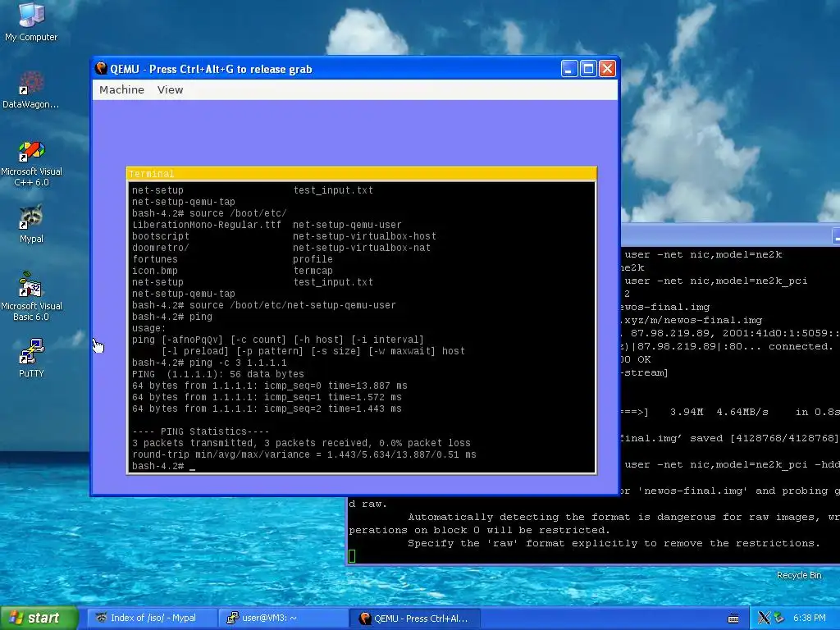
Task: Open the My Computer desktop icon
Action: pos(31,21)
